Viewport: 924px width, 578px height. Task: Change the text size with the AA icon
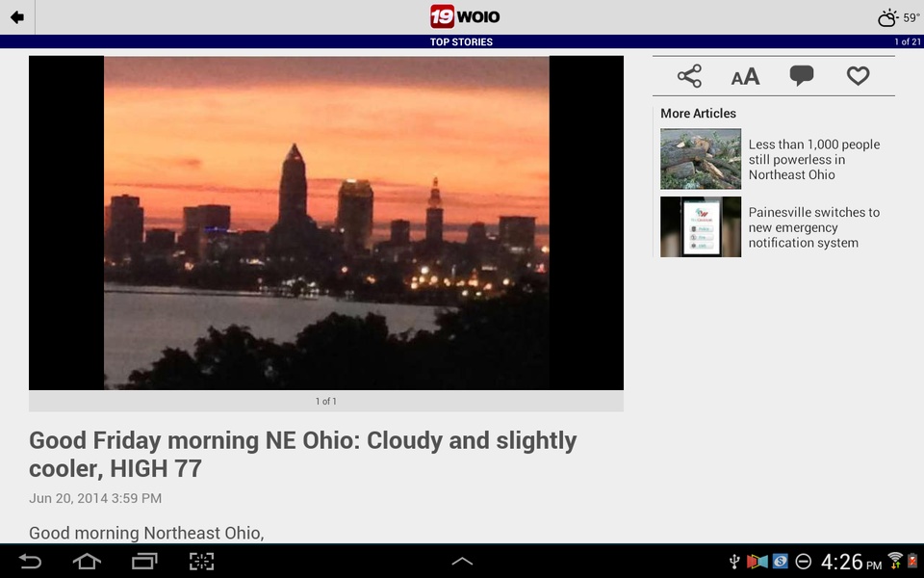click(745, 77)
